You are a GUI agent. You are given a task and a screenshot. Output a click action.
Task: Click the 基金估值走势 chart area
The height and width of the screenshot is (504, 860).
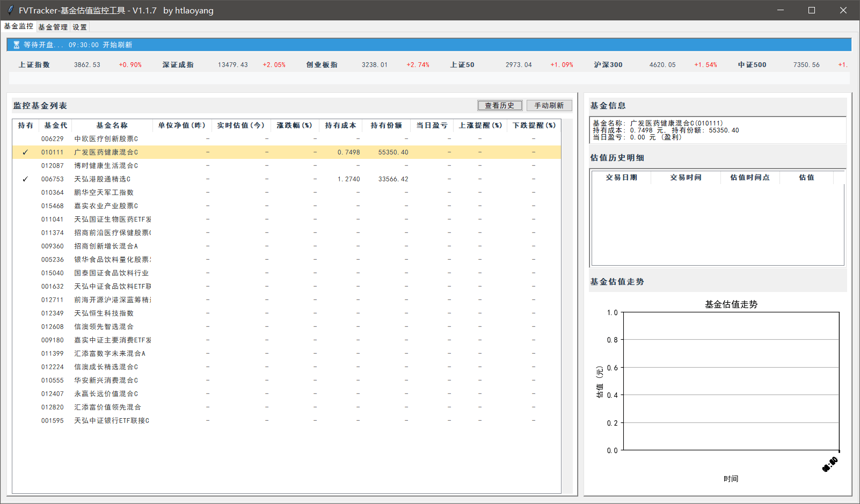click(731, 381)
